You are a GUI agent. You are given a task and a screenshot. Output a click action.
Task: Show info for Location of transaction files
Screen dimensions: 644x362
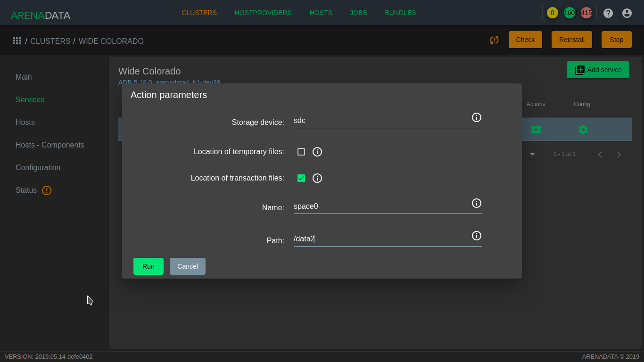[317, 178]
